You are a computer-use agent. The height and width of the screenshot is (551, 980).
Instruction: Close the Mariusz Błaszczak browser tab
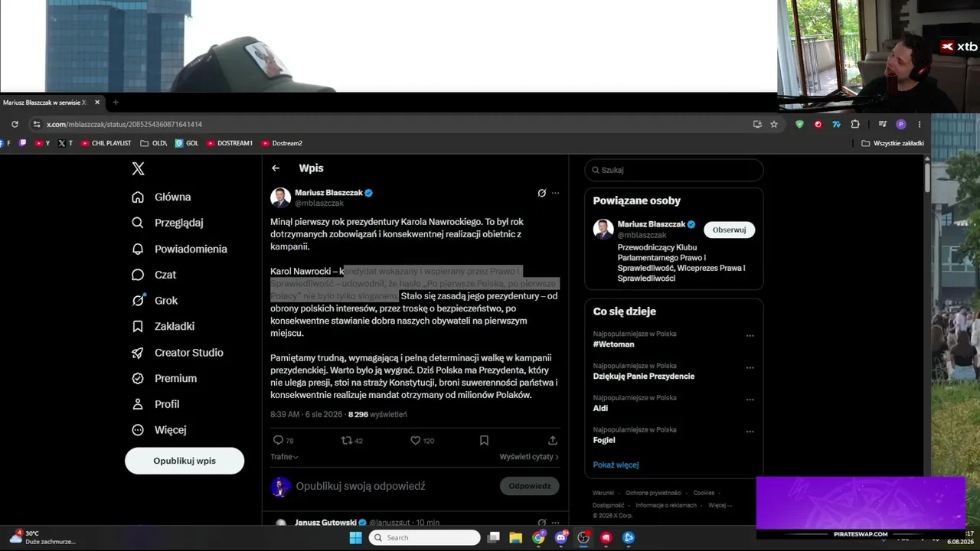97,103
